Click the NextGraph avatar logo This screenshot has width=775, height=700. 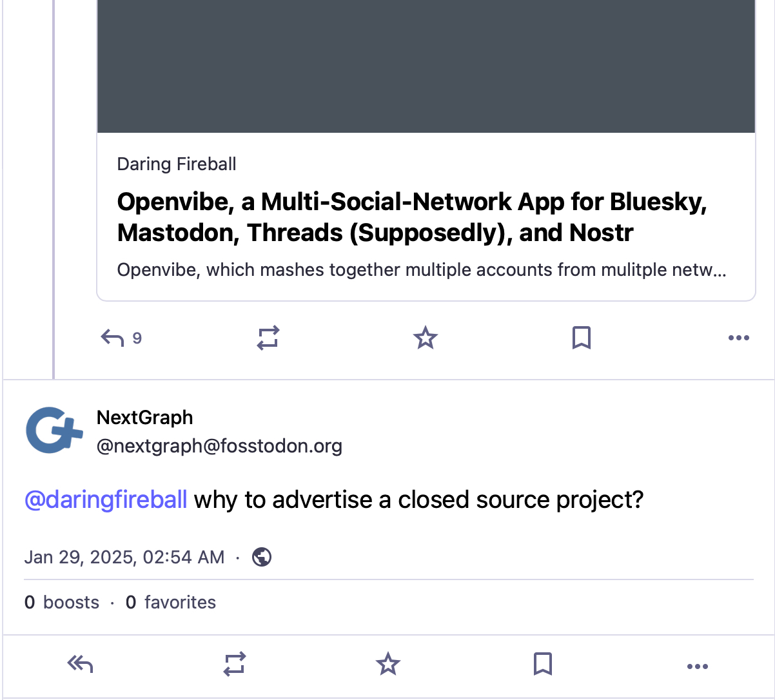pyautogui.click(x=54, y=430)
